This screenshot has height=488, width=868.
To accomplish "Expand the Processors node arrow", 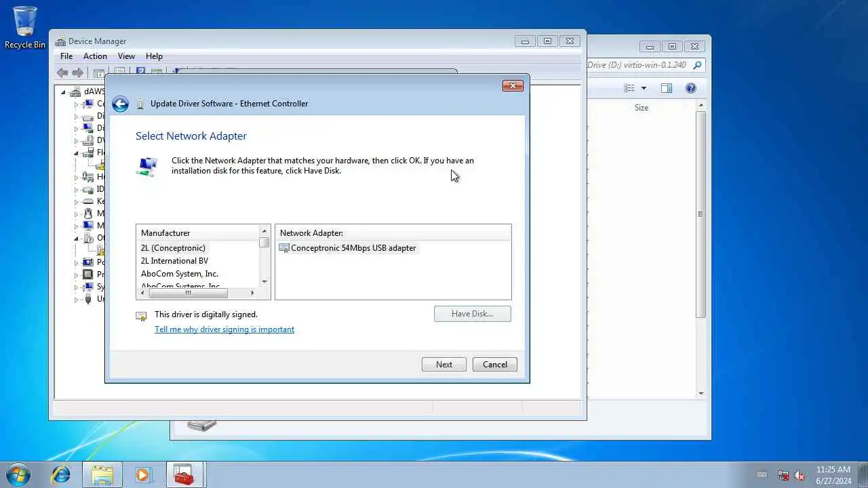I will [76, 275].
